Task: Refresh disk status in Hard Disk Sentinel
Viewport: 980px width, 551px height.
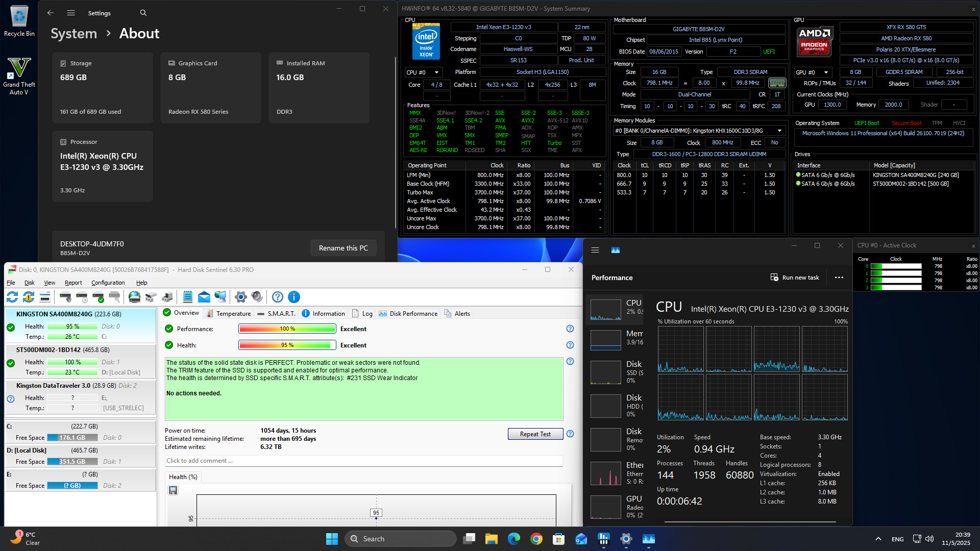Action: [x=12, y=297]
